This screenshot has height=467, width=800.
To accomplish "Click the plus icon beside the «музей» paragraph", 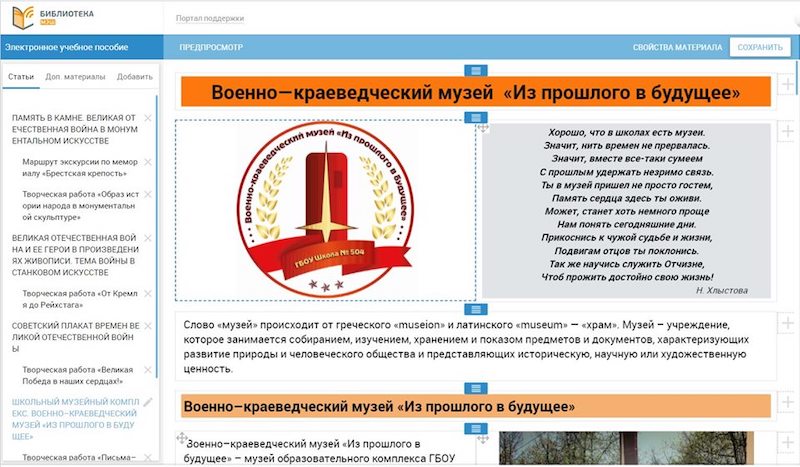I will coord(788,326).
